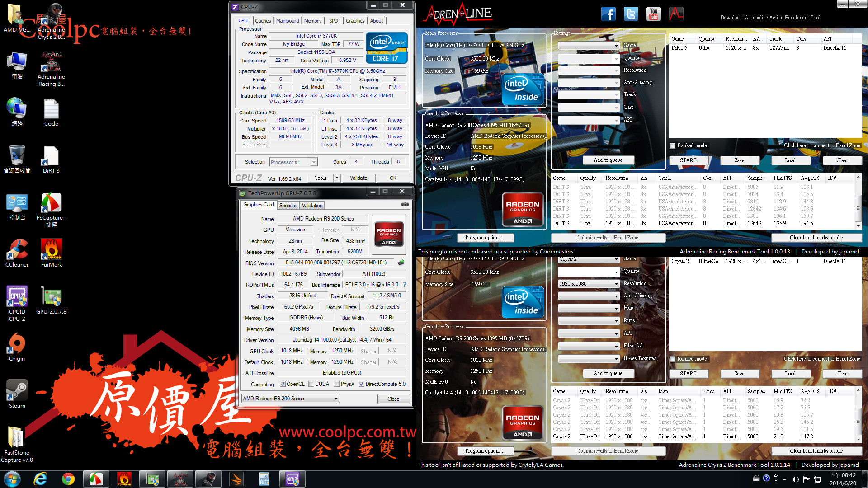This screenshot has width=868, height=488.
Task: Open the calculator taskbar icon
Action: 264,479
